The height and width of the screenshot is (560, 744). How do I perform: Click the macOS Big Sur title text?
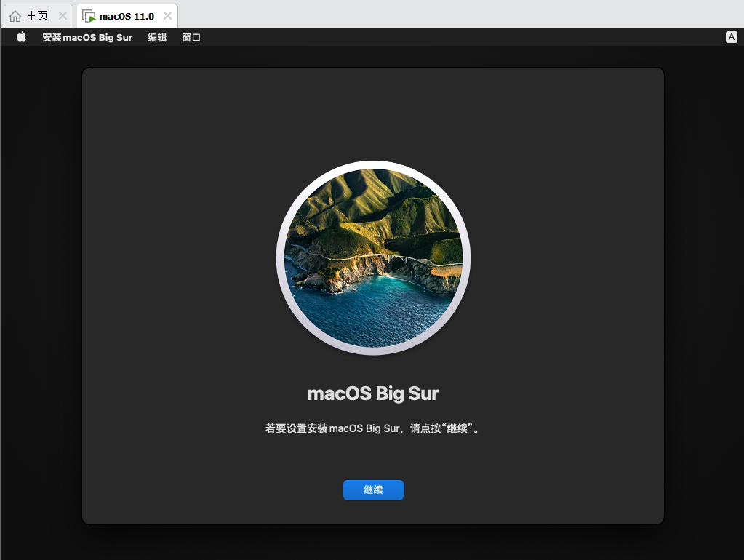point(373,393)
